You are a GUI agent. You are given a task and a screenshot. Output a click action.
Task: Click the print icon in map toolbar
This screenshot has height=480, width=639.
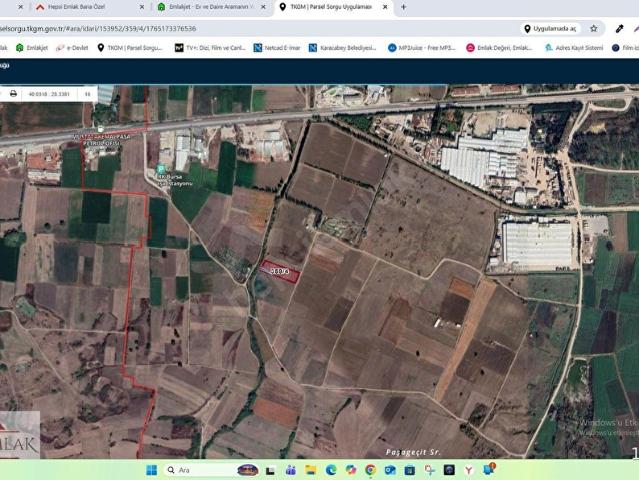13,93
